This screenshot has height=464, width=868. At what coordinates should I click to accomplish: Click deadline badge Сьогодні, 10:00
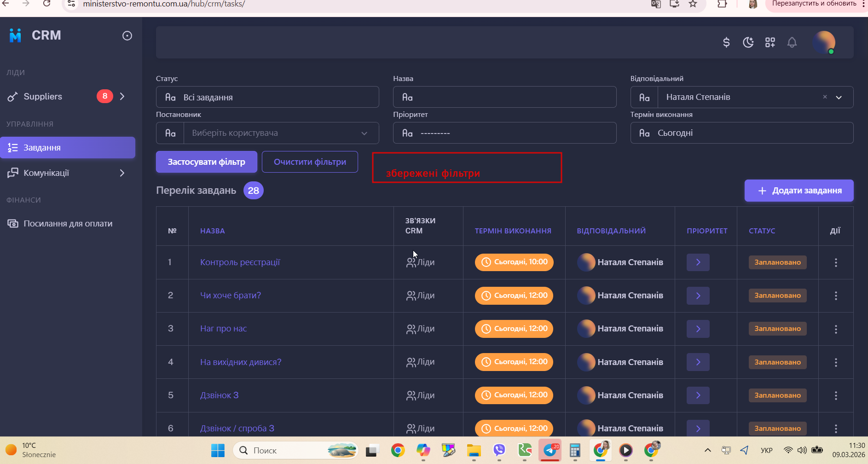(514, 262)
